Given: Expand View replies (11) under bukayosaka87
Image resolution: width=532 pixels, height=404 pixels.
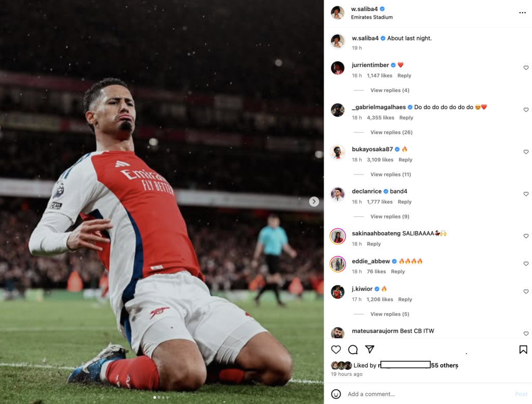Looking at the screenshot, I should (x=390, y=174).
